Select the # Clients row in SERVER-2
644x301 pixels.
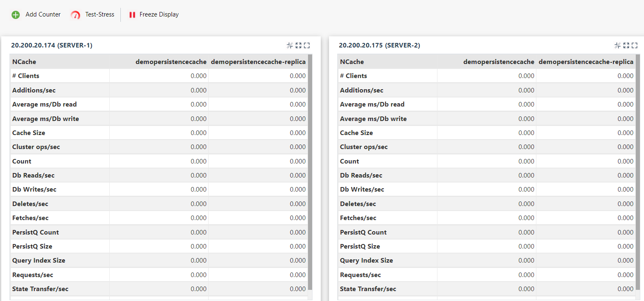[x=487, y=76]
